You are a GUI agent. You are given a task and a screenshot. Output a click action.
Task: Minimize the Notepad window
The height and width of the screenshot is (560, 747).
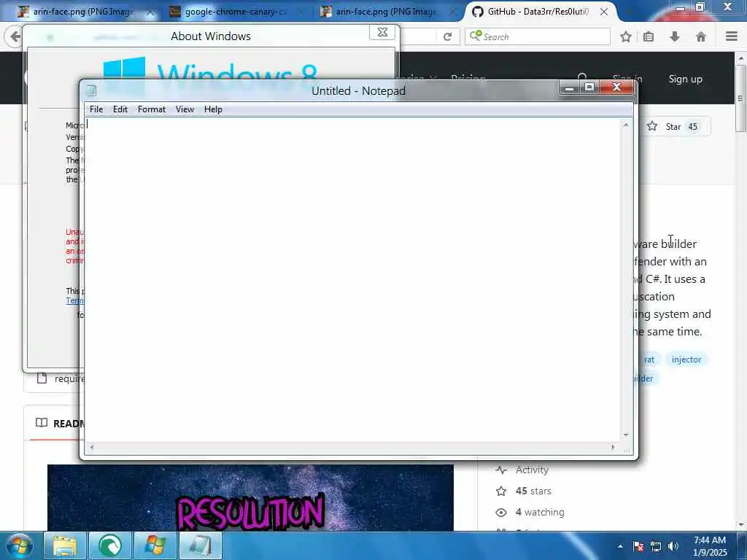[569, 87]
